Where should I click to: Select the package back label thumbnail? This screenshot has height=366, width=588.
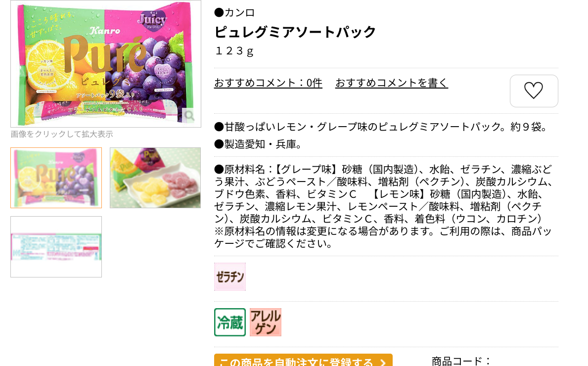56,247
